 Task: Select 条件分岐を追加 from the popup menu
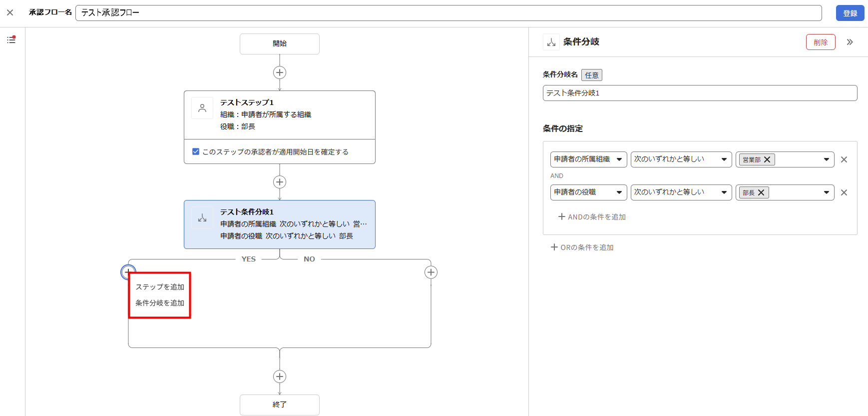click(x=160, y=303)
